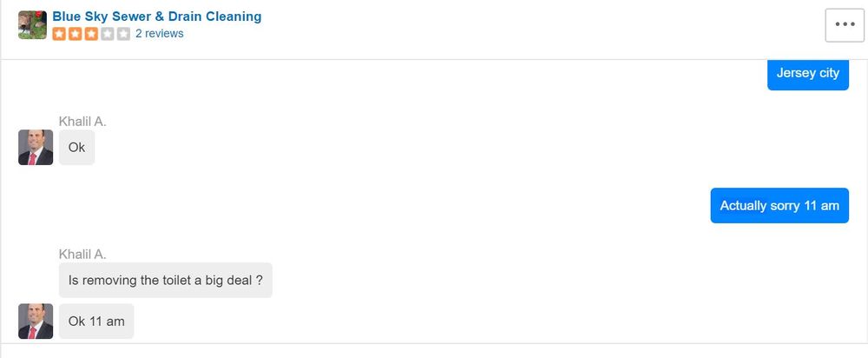
Task: Select the "Actually sorry 11 am" message
Action: coord(779,206)
